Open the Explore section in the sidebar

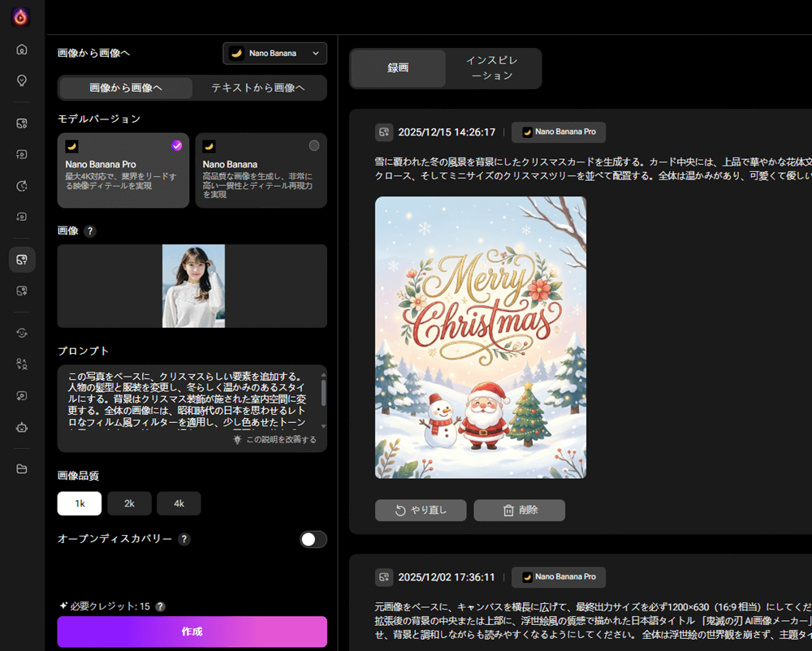(x=21, y=80)
